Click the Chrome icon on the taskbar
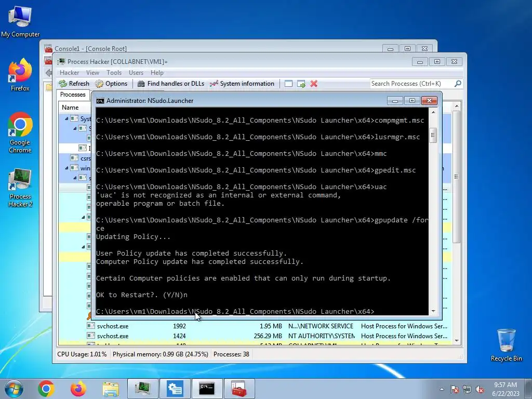Image resolution: width=532 pixels, height=399 pixels. coord(46,389)
